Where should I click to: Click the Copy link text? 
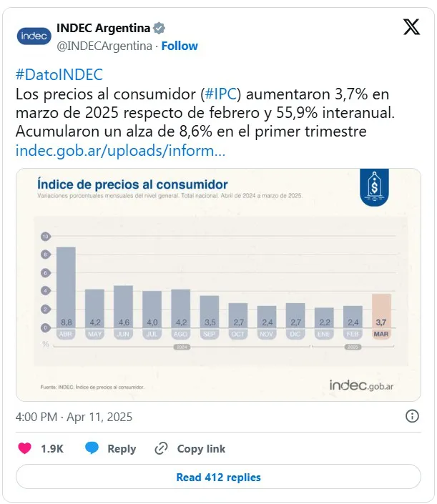click(201, 448)
